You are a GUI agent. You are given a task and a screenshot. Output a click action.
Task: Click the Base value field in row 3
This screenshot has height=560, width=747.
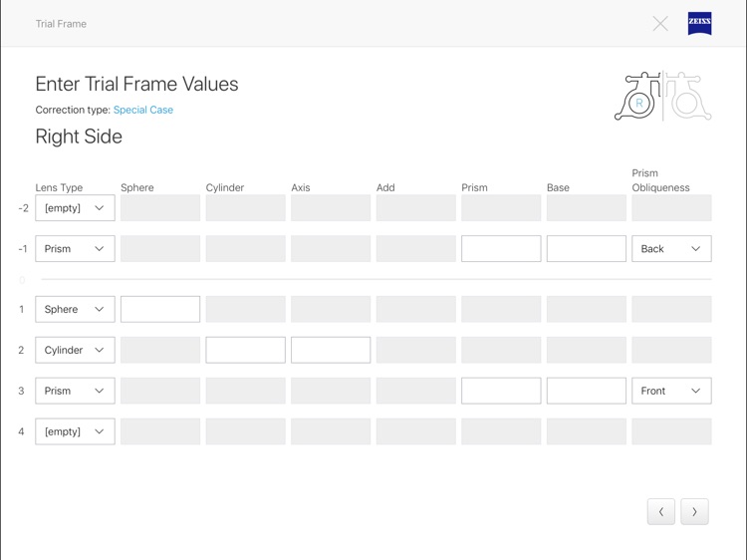click(x=587, y=391)
